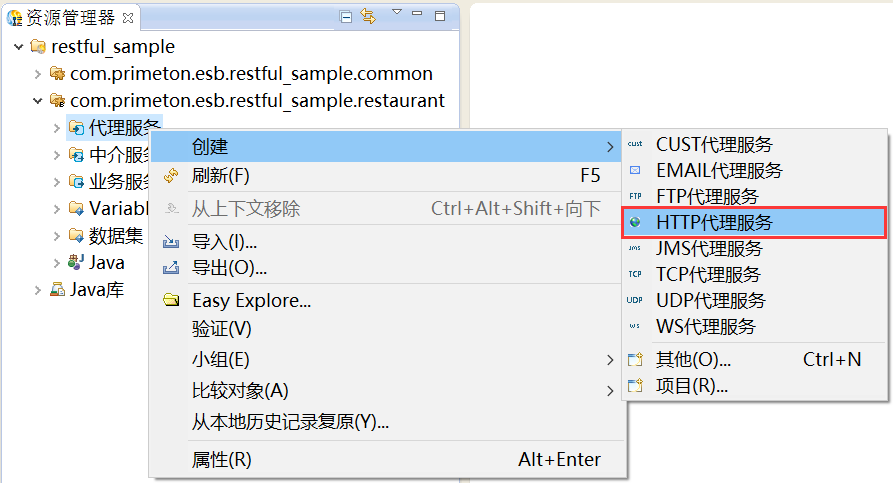Click the 中介服务 folder icon
The width and height of the screenshot is (893, 483).
[x=76, y=154]
